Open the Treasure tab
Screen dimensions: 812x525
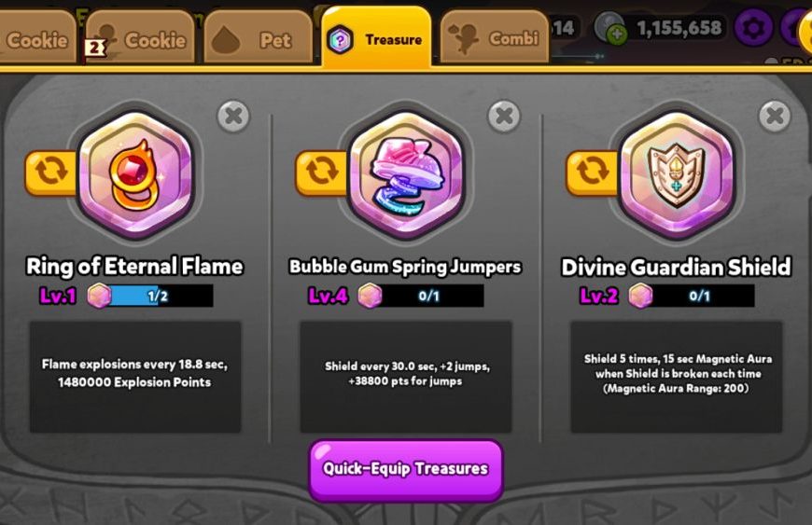pos(376,38)
